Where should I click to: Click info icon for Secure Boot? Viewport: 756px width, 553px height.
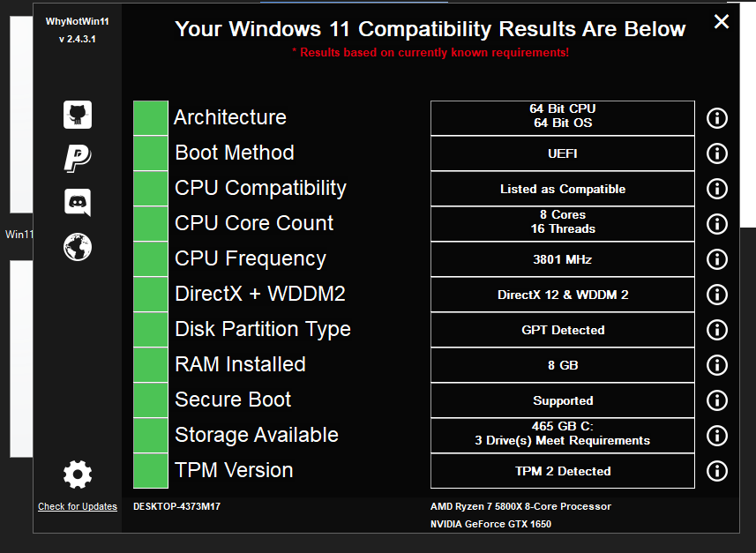[717, 400]
